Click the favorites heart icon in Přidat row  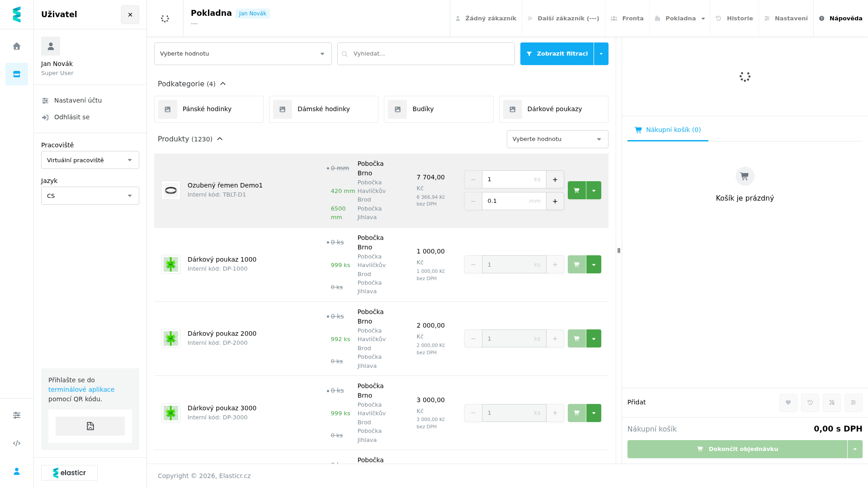point(788,403)
